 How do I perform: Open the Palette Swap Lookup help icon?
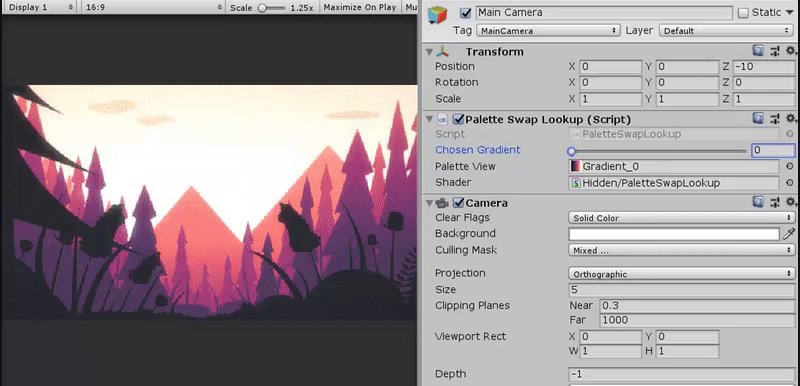pos(758,119)
